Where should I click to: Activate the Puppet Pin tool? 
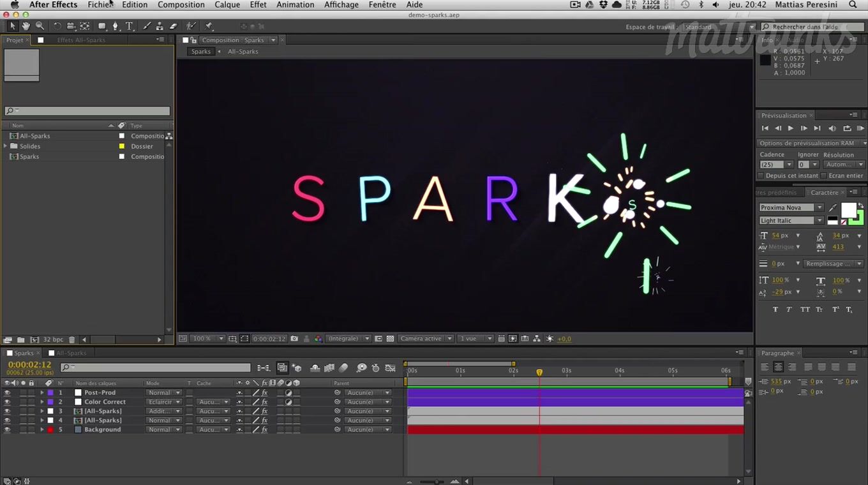208,26
